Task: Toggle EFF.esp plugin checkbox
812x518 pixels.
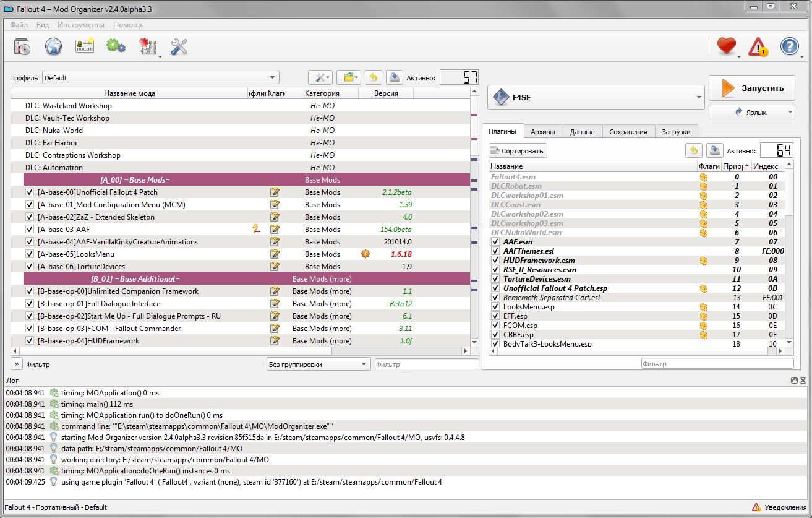Action: 495,316
